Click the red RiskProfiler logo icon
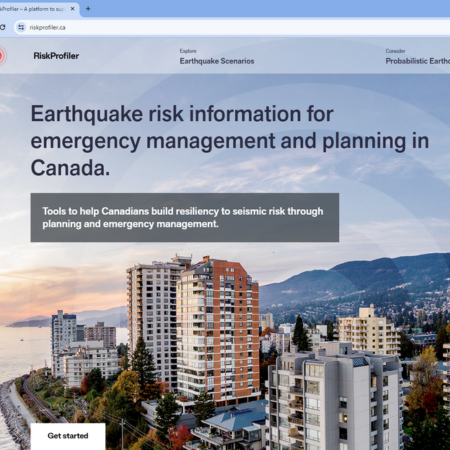The height and width of the screenshot is (450, 450). point(3,56)
